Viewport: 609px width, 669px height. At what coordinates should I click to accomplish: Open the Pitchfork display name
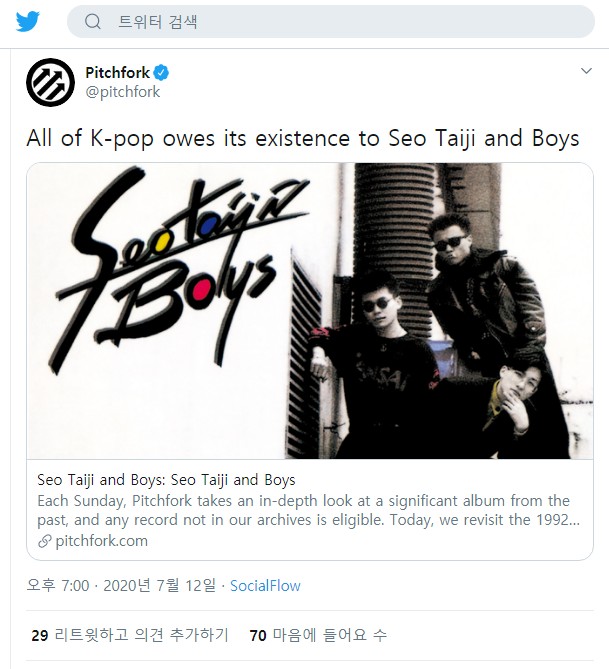pyautogui.click(x=117, y=73)
